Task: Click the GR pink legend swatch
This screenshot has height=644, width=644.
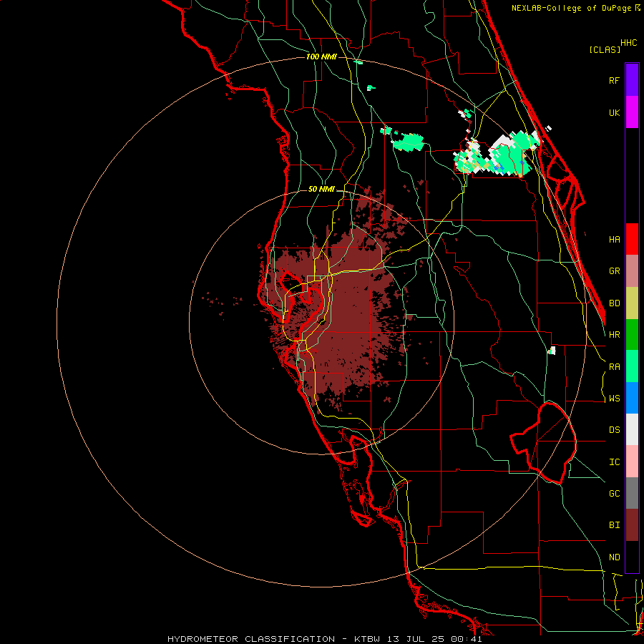Action: point(632,270)
